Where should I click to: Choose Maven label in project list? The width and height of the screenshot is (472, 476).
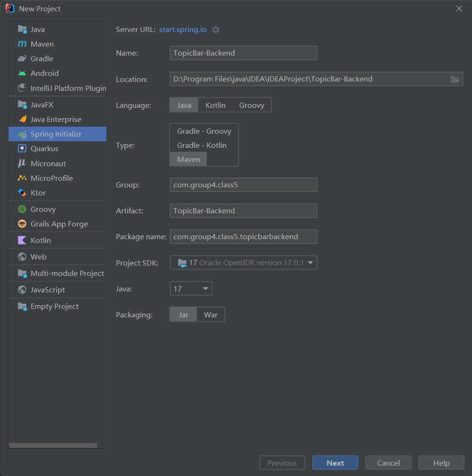(42, 44)
